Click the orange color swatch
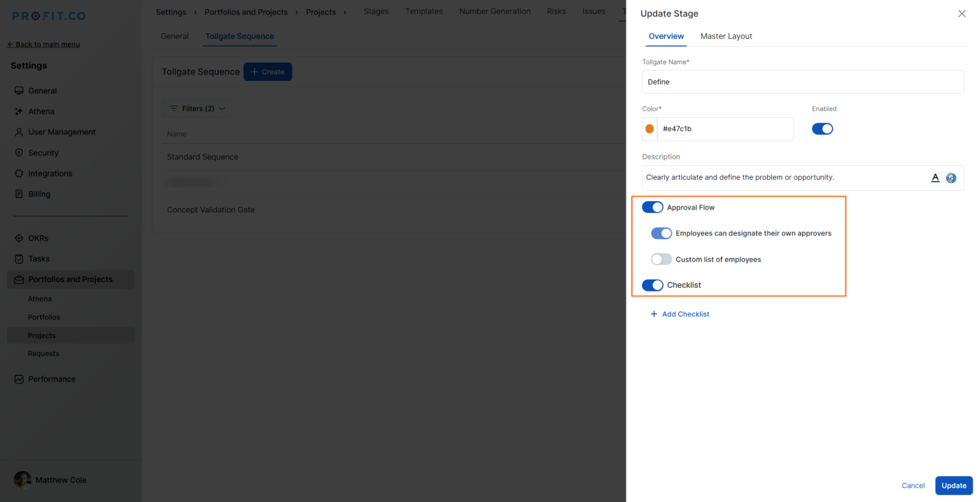The width and height of the screenshot is (980, 502). [x=649, y=129]
